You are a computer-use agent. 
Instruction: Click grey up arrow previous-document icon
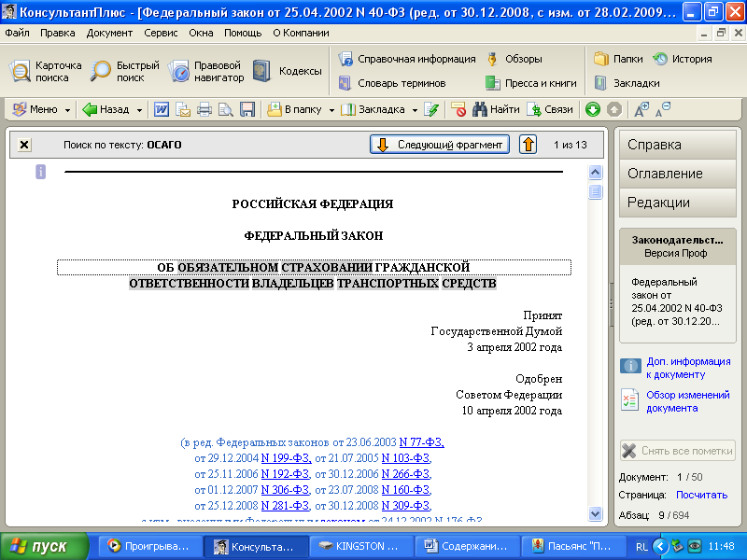point(614,109)
